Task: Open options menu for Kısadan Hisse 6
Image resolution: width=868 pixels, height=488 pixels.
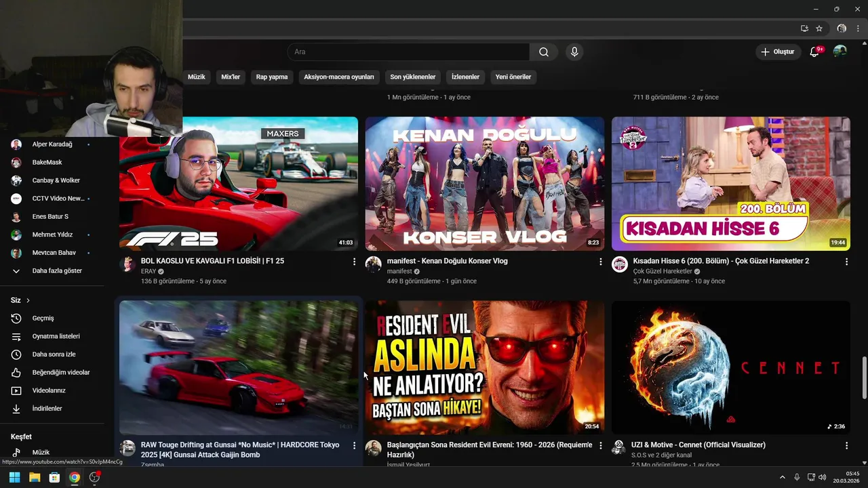Action: [x=846, y=262]
